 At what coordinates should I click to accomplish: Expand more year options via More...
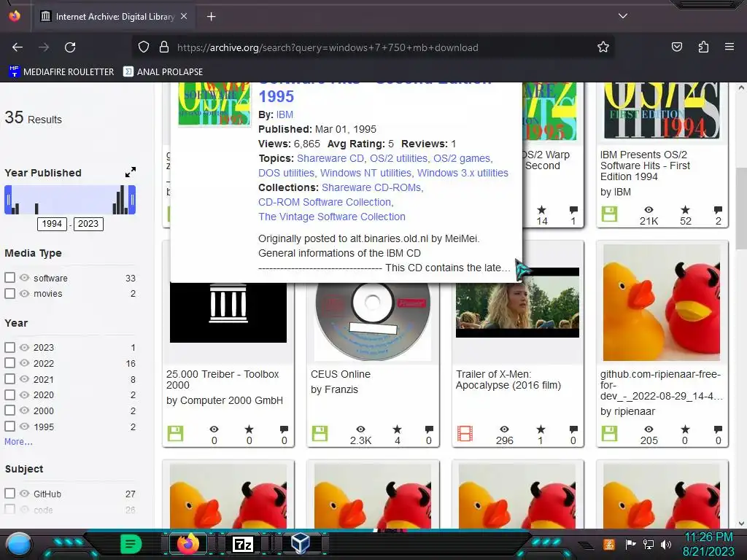click(18, 441)
